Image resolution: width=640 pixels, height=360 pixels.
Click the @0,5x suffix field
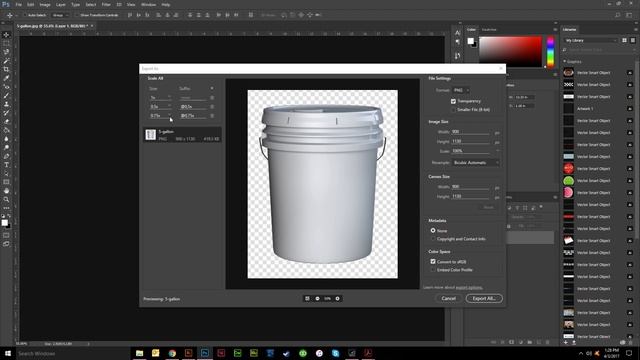193,107
